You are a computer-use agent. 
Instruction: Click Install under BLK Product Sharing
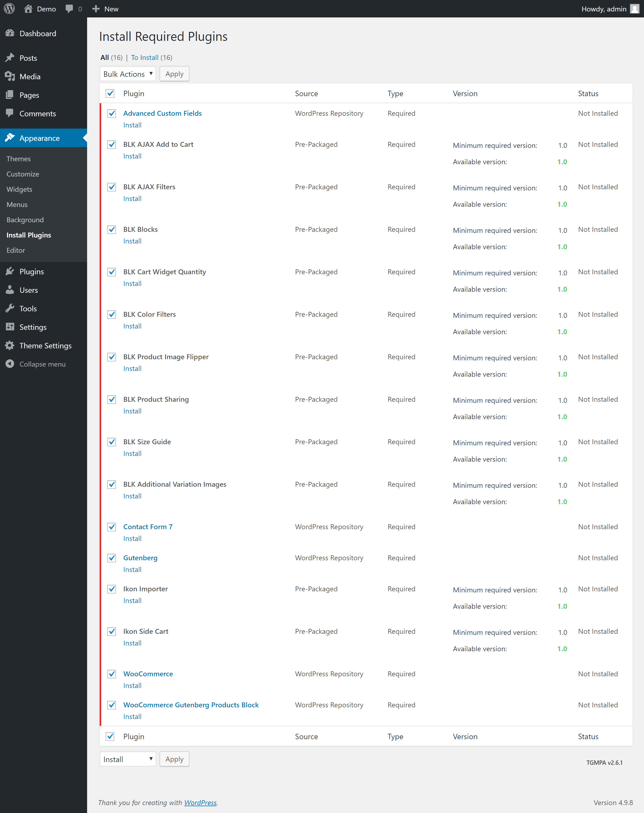(132, 411)
